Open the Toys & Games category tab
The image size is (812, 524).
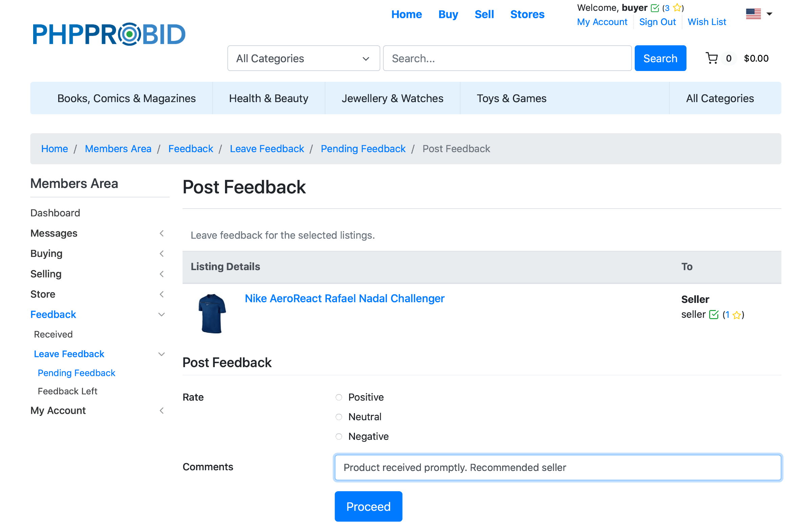(x=511, y=98)
